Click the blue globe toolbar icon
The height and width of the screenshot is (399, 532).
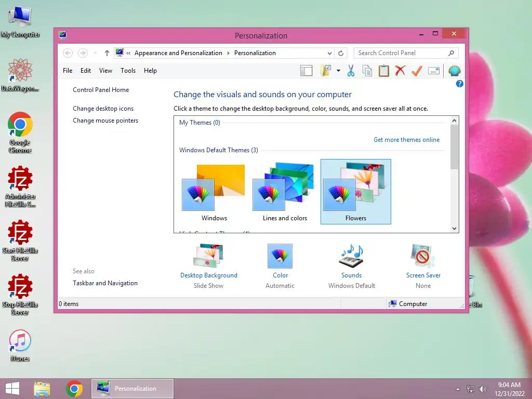(454, 71)
